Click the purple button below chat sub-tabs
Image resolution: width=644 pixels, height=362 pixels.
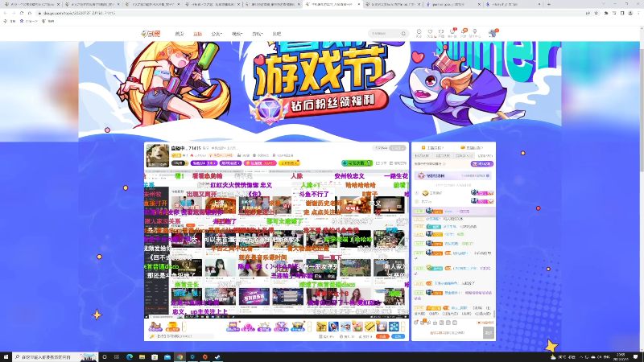pyautogui.click(x=481, y=164)
